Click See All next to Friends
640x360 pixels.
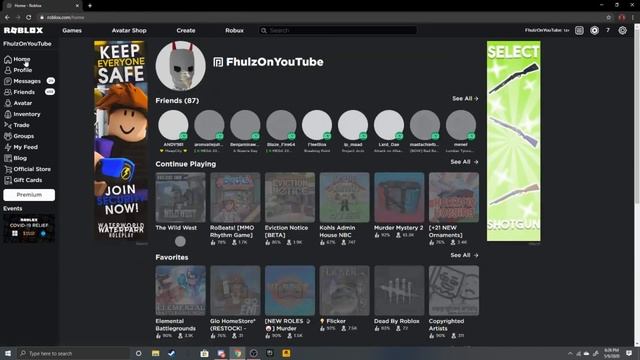pos(465,99)
